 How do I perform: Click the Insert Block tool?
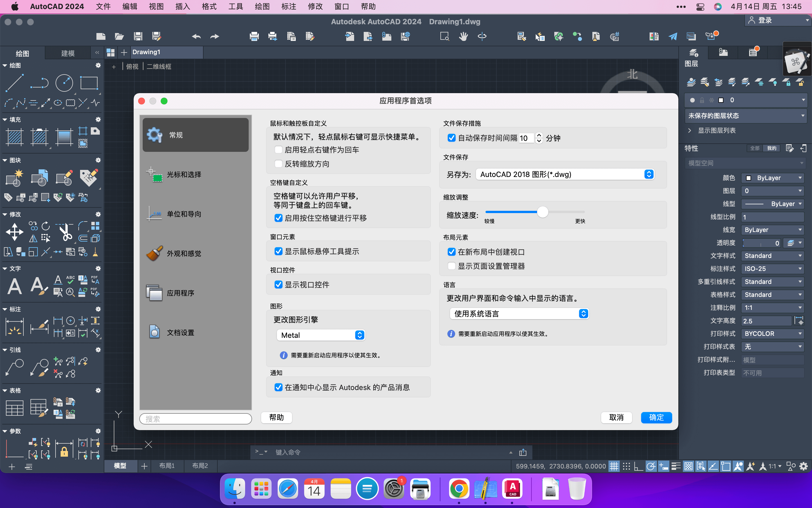click(15, 178)
